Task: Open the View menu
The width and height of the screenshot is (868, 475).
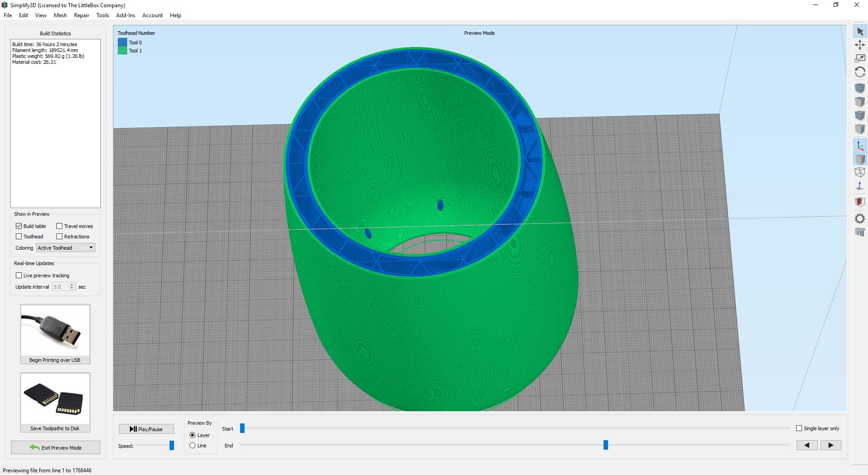Action: pyautogui.click(x=41, y=15)
